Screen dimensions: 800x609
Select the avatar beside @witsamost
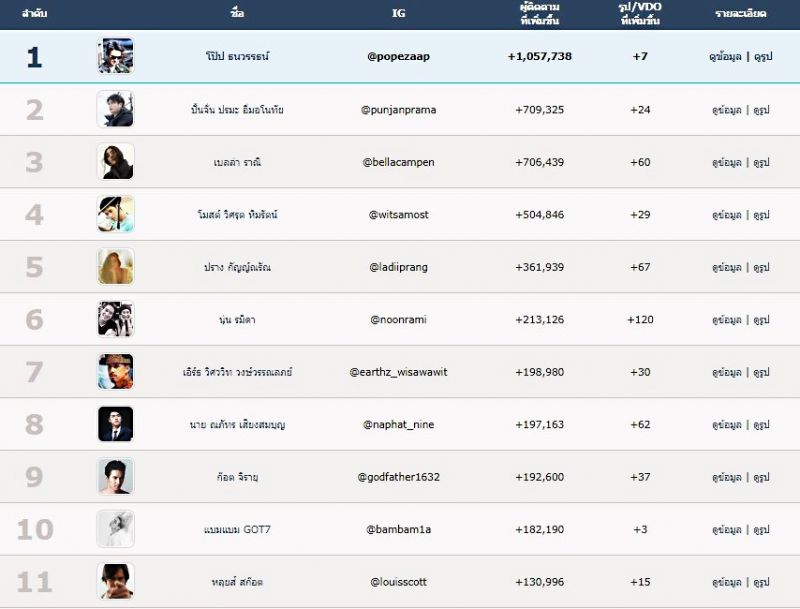pyautogui.click(x=115, y=214)
